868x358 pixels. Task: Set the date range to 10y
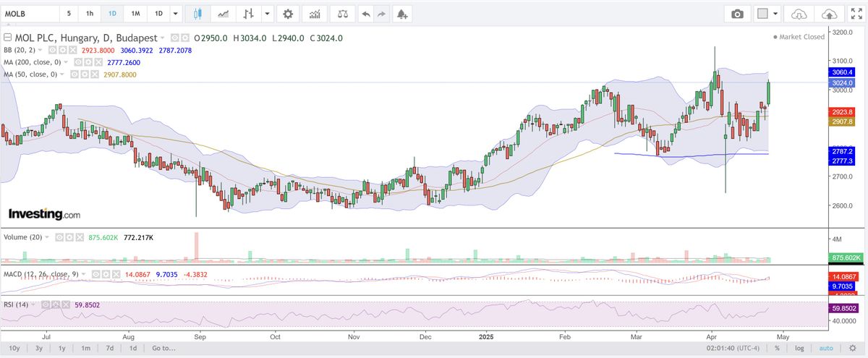click(14, 348)
